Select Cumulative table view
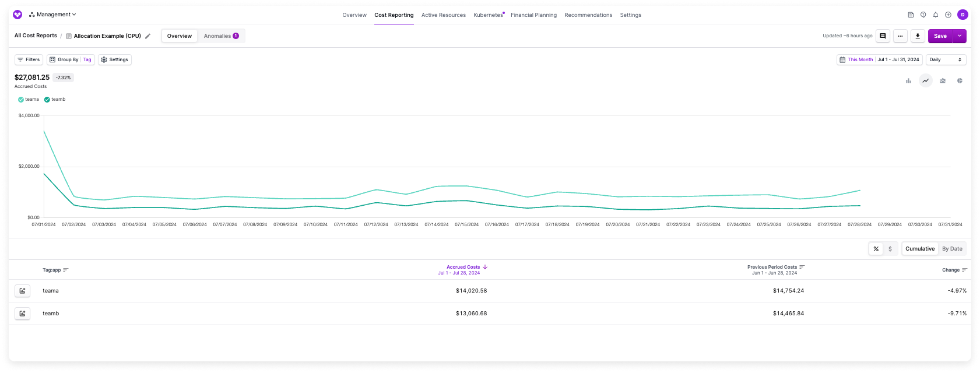980x373 pixels. [920, 249]
